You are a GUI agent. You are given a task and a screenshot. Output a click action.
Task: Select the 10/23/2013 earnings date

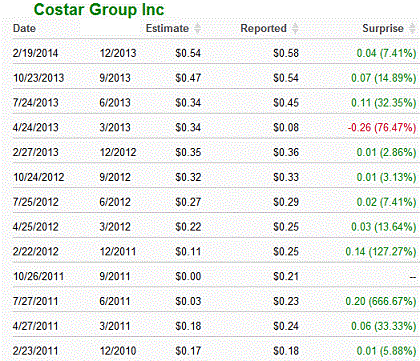click(x=38, y=78)
